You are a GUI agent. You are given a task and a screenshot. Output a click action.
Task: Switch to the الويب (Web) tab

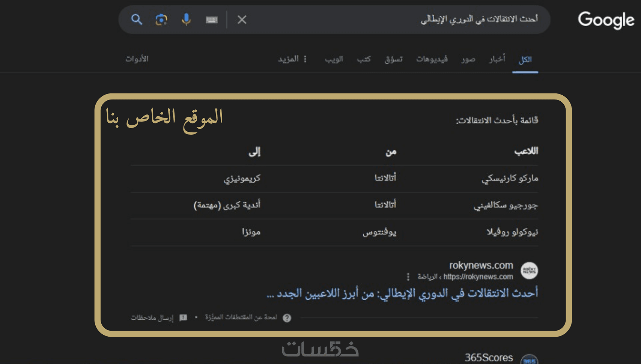[x=334, y=59]
